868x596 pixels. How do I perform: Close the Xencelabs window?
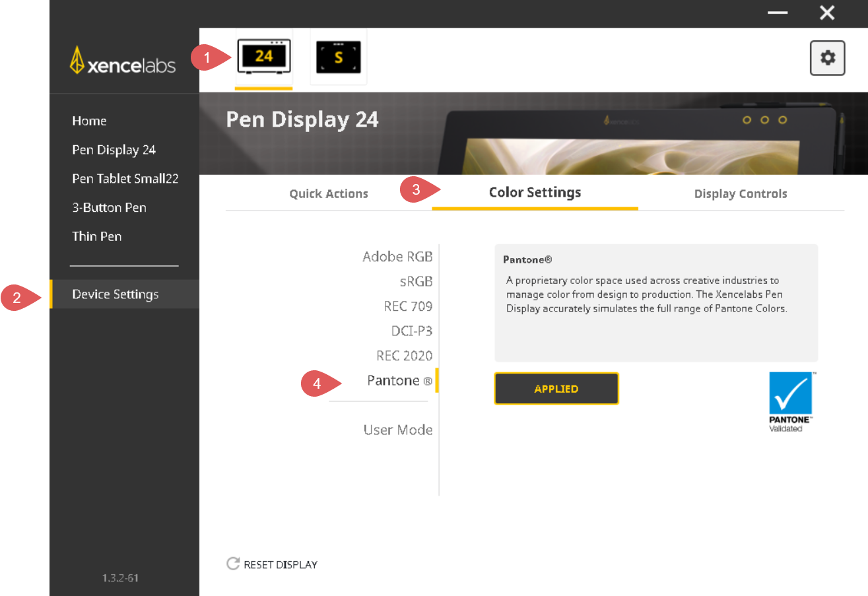point(827,13)
